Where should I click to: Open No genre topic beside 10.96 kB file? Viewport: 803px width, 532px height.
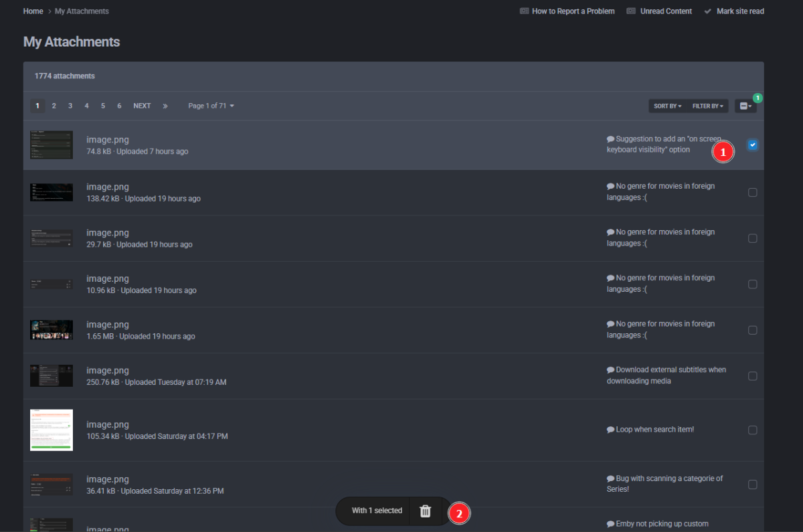(660, 283)
